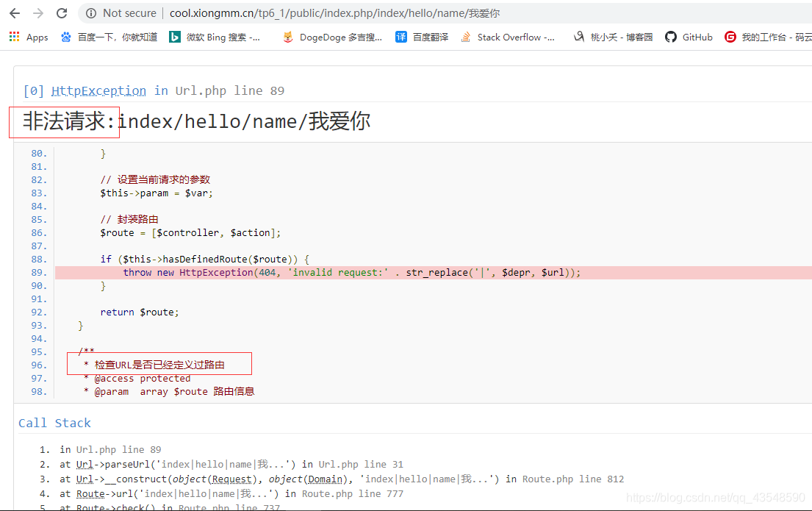Click Domain object link in stack trace
Screen dimensions: 812x511
326,479
